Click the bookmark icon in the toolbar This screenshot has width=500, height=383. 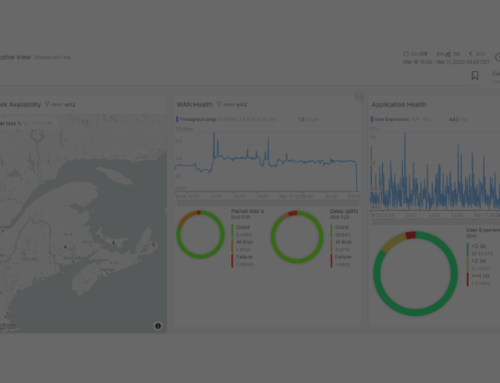[475, 75]
